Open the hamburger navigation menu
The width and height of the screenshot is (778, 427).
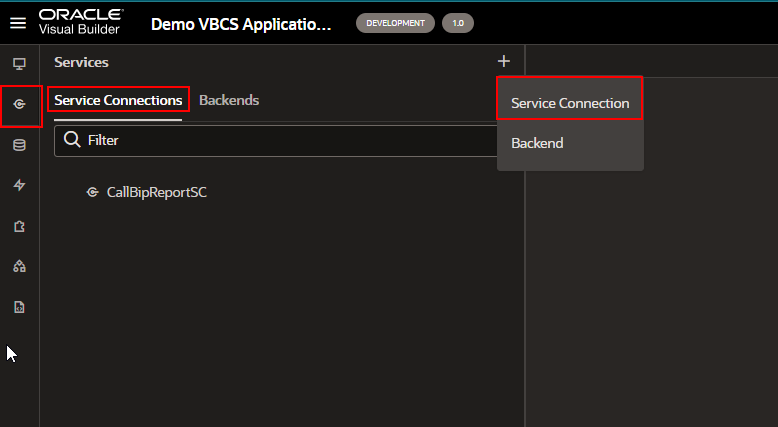click(x=18, y=23)
